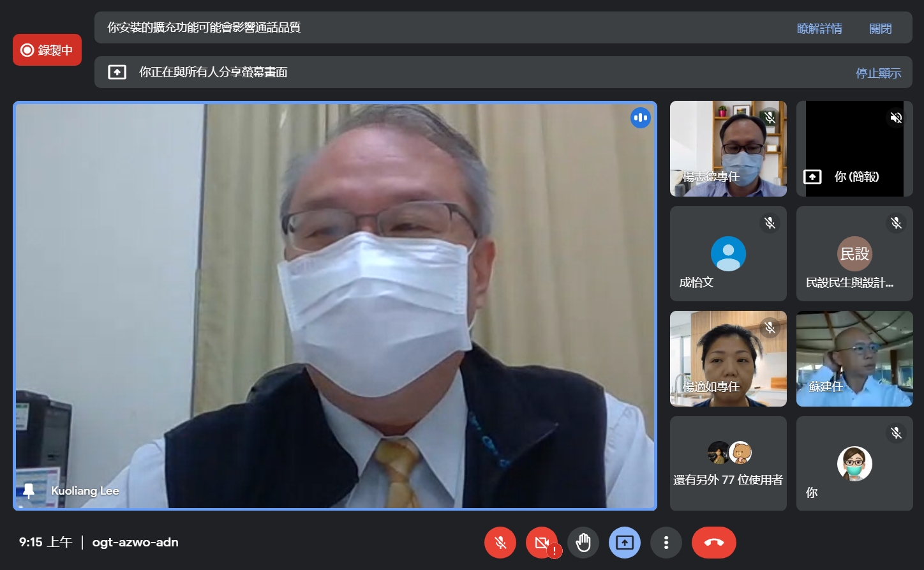Screen dimensions: 924x570
Task: Hang up with the red leave call button
Action: [x=713, y=543]
